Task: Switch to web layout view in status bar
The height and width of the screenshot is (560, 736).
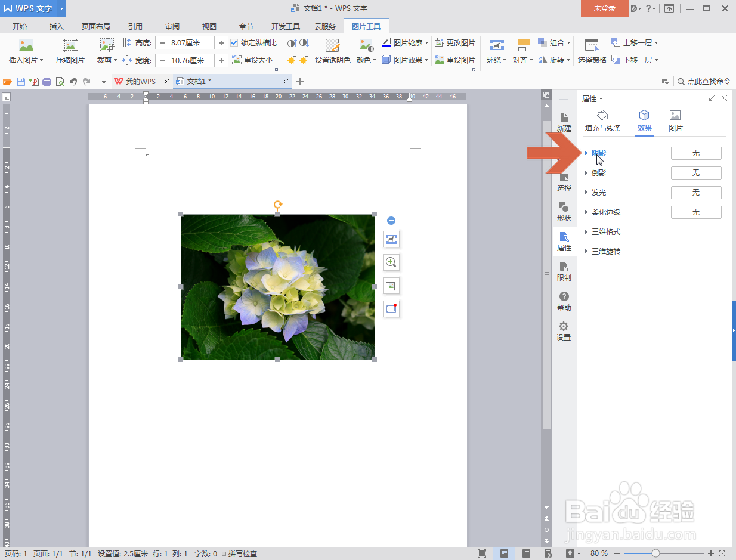Action: click(548, 553)
